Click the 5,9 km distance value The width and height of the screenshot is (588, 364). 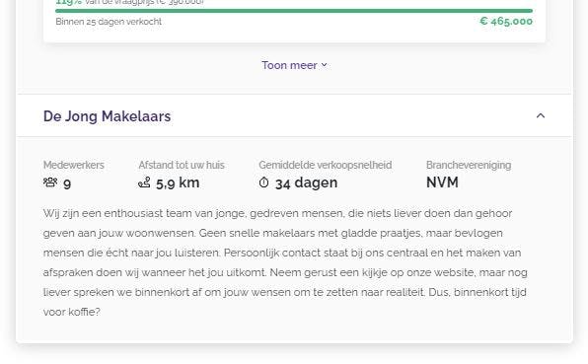coord(178,182)
